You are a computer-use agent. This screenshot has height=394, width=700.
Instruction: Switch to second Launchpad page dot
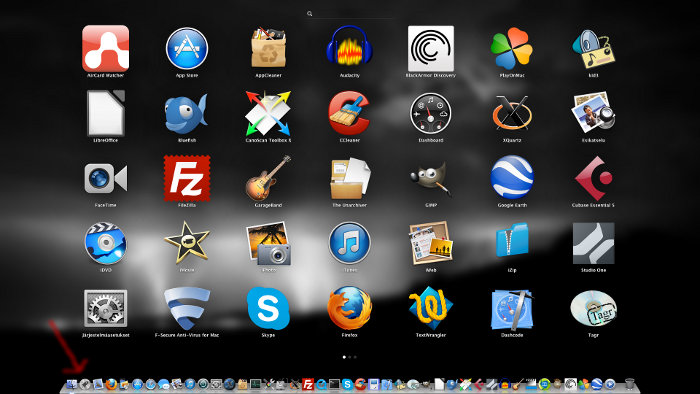(x=350, y=357)
